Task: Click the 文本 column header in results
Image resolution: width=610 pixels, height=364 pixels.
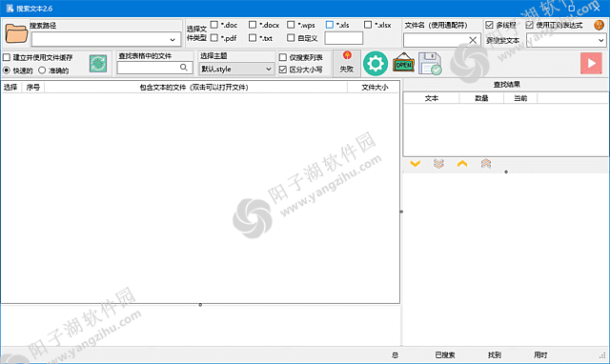Action: 432,98
